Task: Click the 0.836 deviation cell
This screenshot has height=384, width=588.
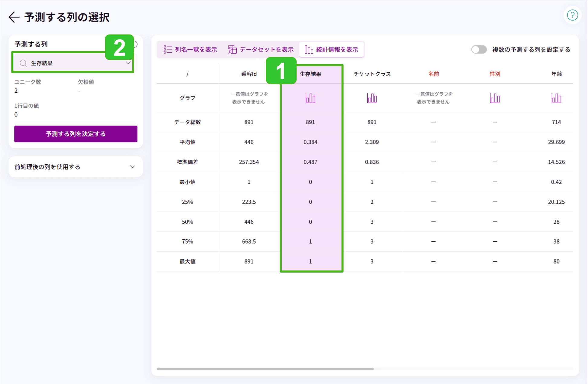Action: coord(372,162)
